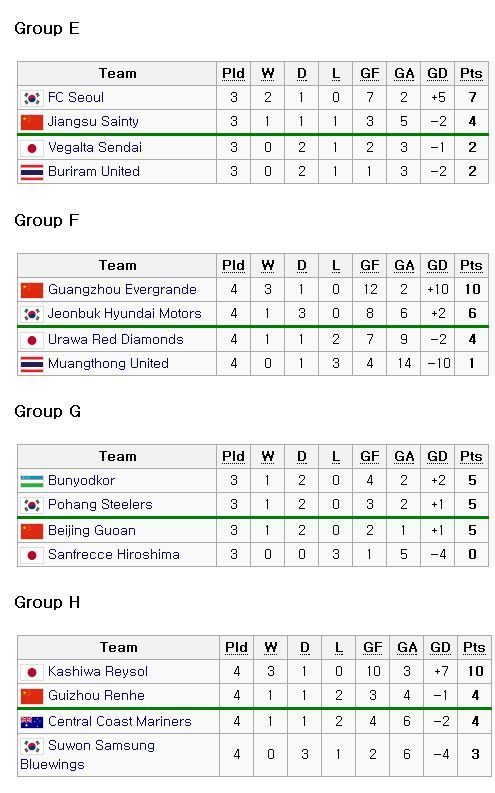Follow the Jeonbuk Hyundai Motors link
This screenshot has height=793, width=495.
pos(125,314)
